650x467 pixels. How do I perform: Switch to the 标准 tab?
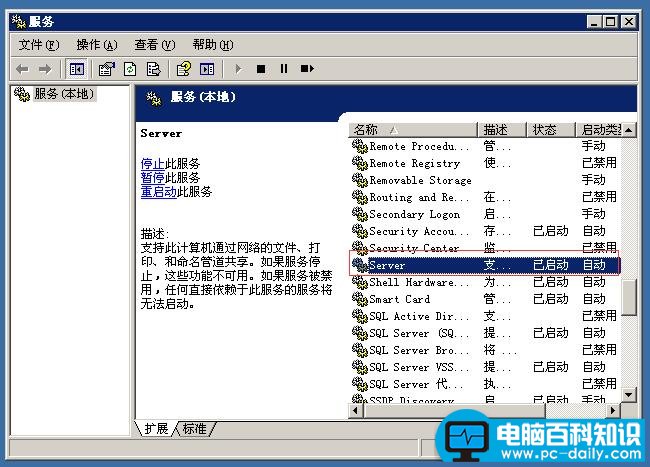194,428
